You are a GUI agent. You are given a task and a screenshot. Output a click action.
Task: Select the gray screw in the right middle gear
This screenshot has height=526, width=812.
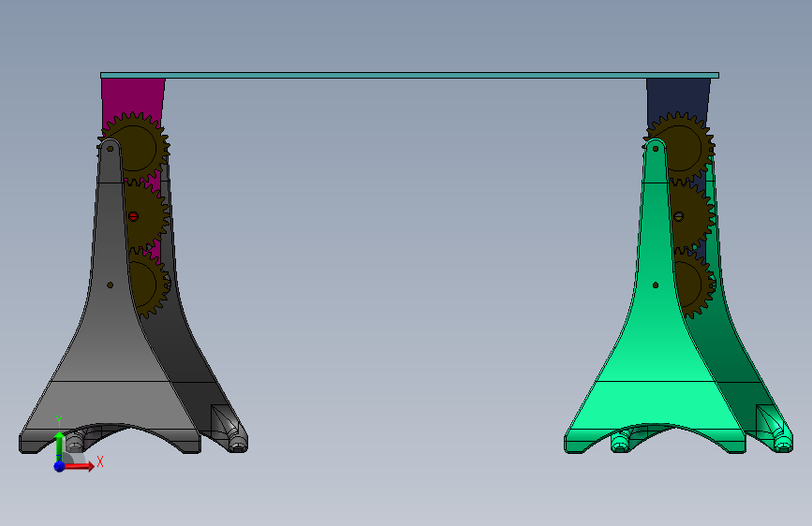678,216
